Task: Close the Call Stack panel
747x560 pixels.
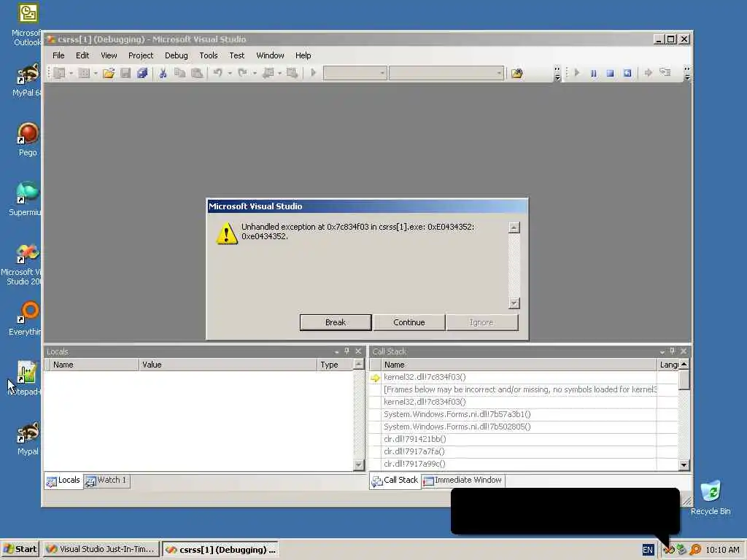Action: click(684, 351)
